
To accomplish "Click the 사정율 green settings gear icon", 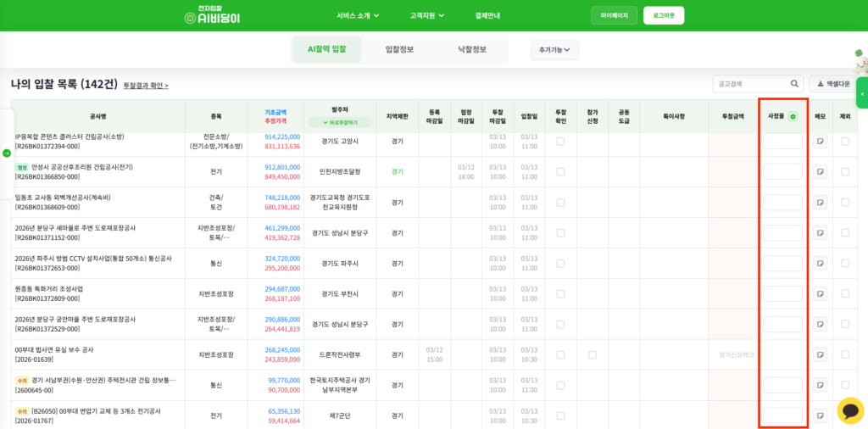I will pos(793,116).
